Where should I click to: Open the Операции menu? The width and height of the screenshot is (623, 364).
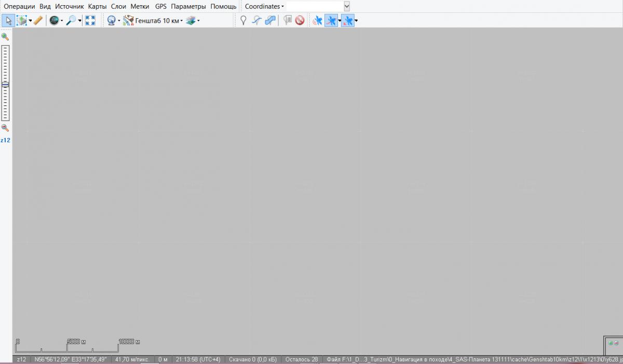tap(19, 7)
